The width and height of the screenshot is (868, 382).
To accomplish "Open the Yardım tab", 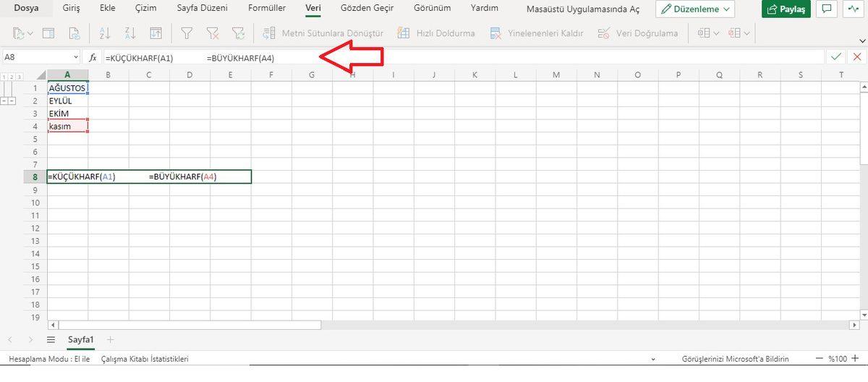I will click(x=484, y=9).
